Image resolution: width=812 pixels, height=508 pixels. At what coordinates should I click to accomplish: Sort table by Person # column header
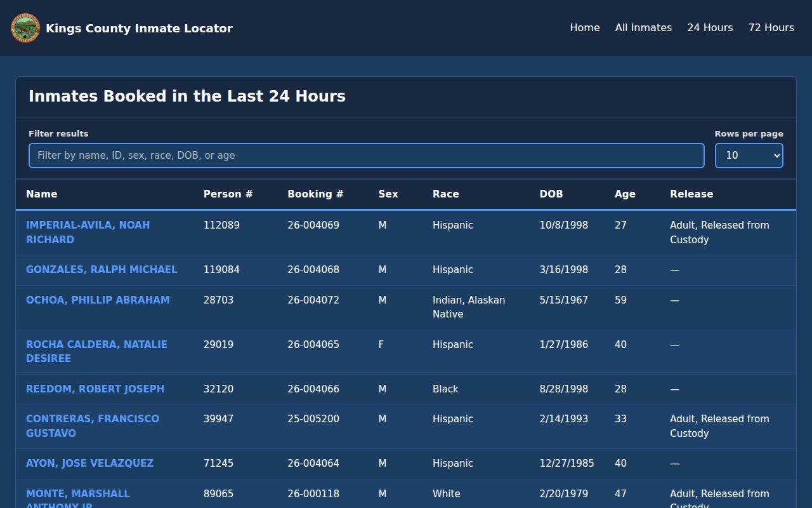228,194
